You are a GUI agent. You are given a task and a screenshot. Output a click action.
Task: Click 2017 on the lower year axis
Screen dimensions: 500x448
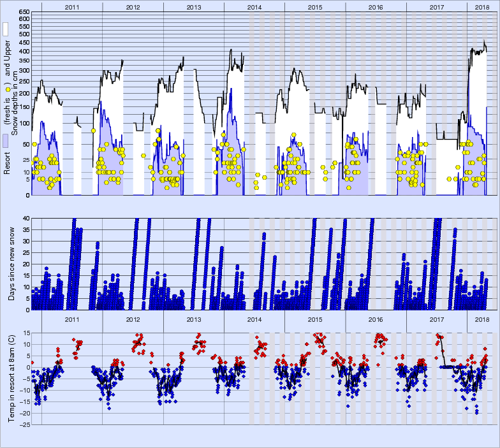click(437, 319)
